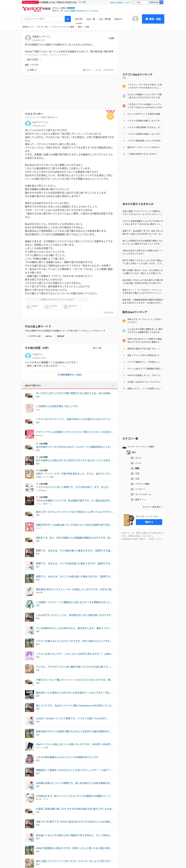Viewport: 186px width, 868px height.
Task: Select the カテゴリ tab
Action: point(79,19)
